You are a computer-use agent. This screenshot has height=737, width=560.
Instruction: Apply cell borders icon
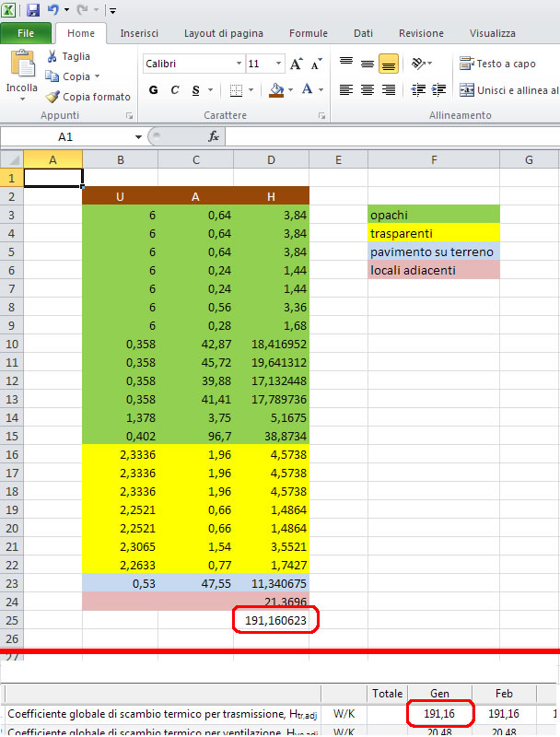point(236,89)
